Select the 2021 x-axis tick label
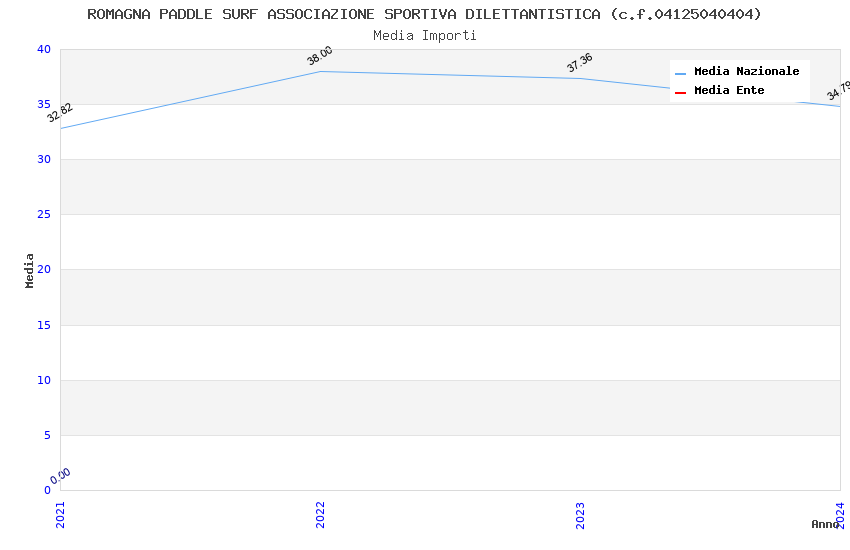This screenshot has width=850, height=550. click(60, 514)
